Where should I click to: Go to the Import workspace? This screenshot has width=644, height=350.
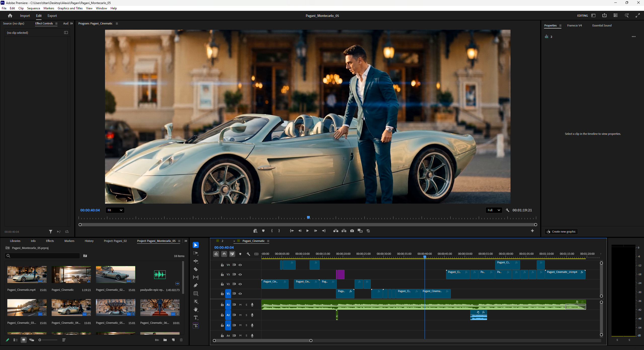pyautogui.click(x=25, y=16)
